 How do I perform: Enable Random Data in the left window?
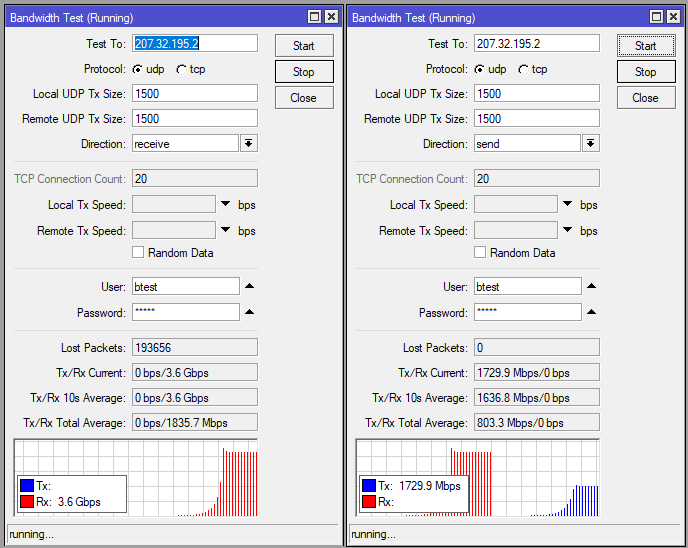click(x=138, y=252)
